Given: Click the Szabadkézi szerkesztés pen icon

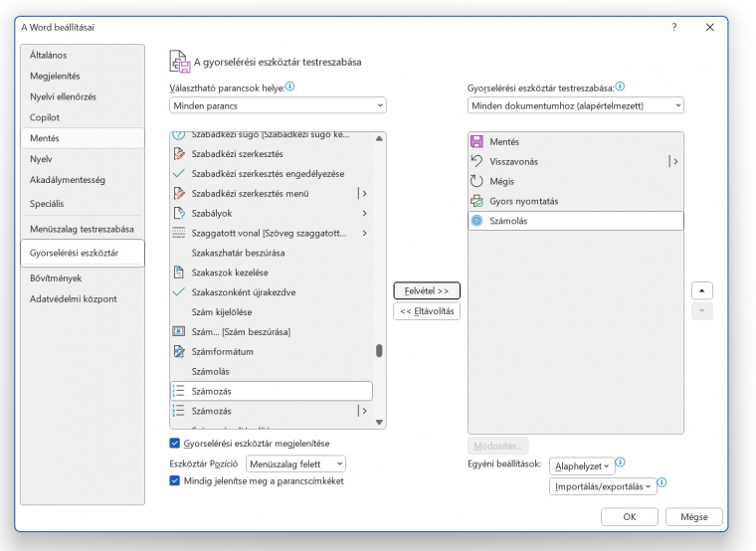Looking at the screenshot, I should coord(179,154).
